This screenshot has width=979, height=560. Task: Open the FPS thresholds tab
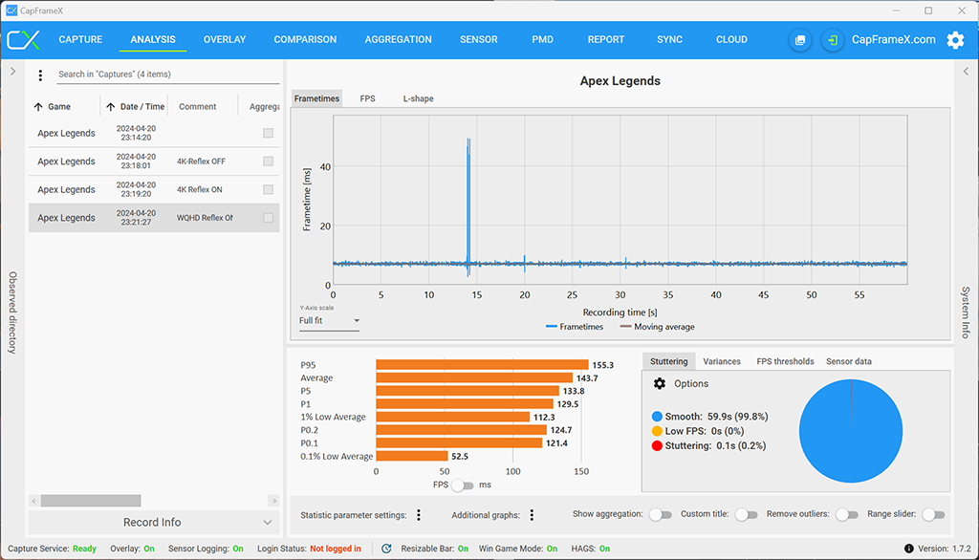pos(786,361)
